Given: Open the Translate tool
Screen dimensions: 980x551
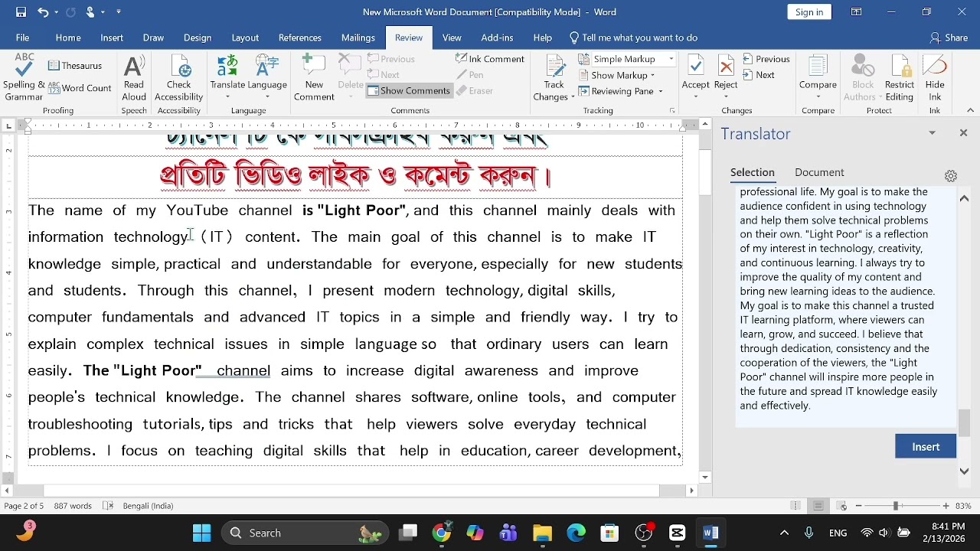Looking at the screenshot, I should coord(227,77).
